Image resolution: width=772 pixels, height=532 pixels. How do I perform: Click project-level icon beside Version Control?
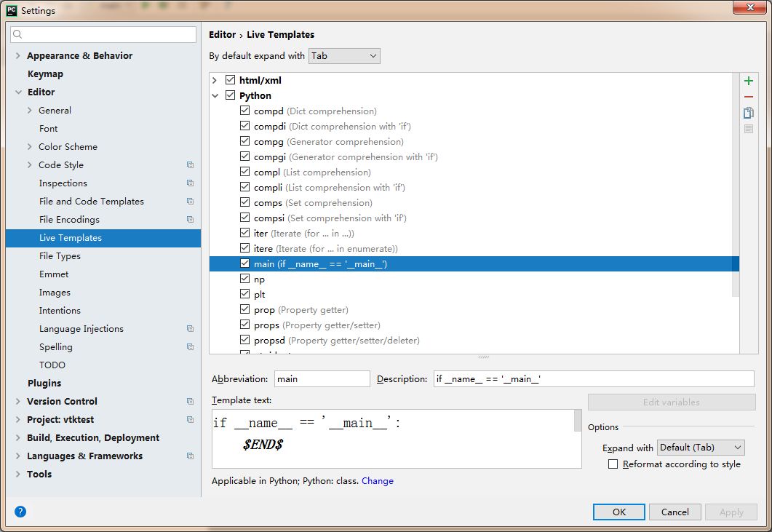pos(190,402)
